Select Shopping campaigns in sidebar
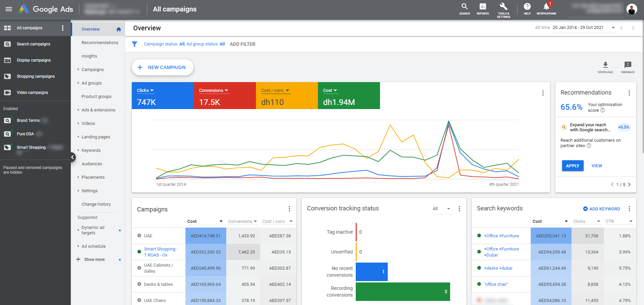 pyautogui.click(x=35, y=76)
